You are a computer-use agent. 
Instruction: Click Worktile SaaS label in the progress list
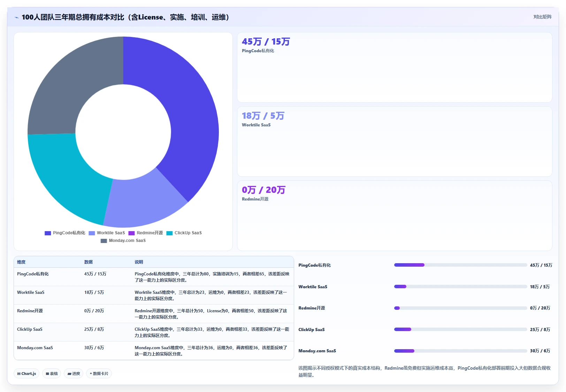(x=313, y=287)
